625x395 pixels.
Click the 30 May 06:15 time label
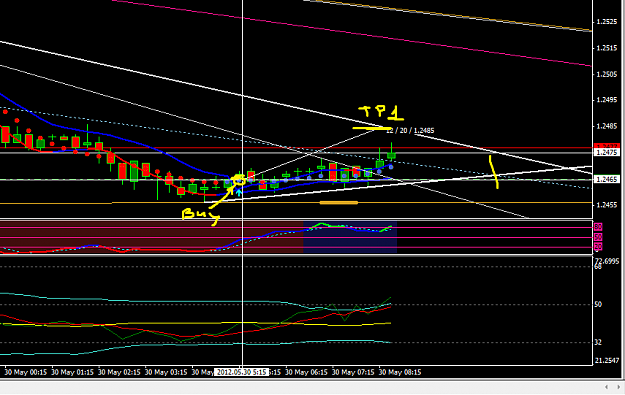306,372
